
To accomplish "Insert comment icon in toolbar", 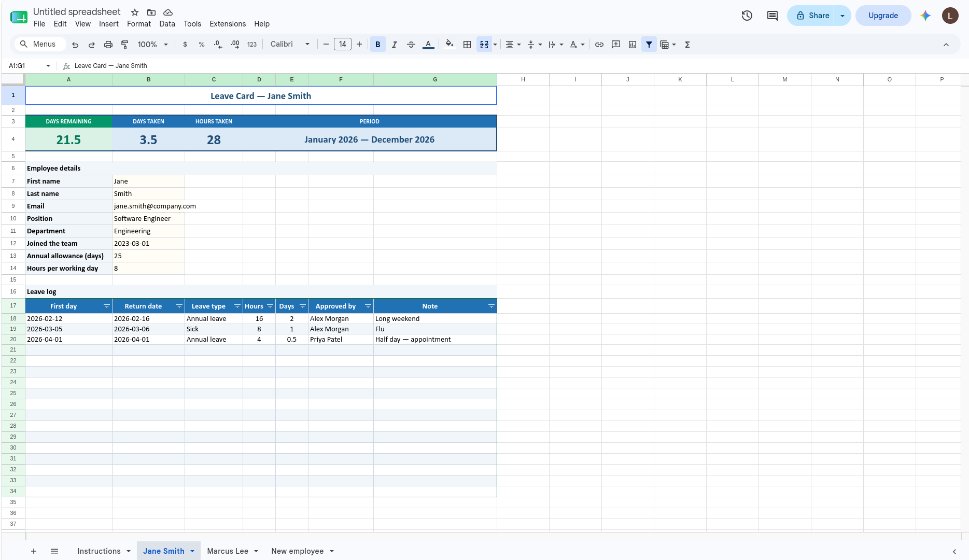I will coord(616,45).
